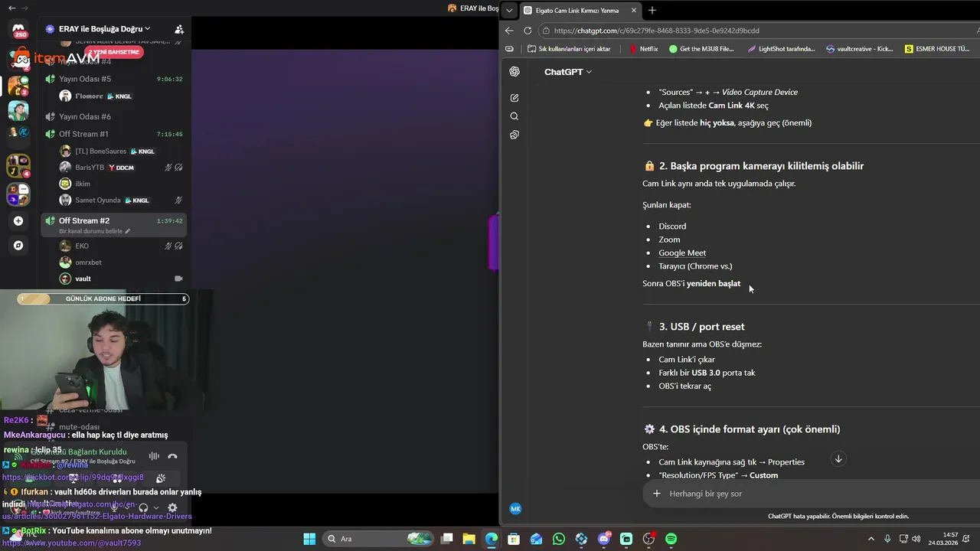Switch to the Elgato Cam Link Kırmızı Yanma tab
The image size is (980, 551).
click(580, 11)
